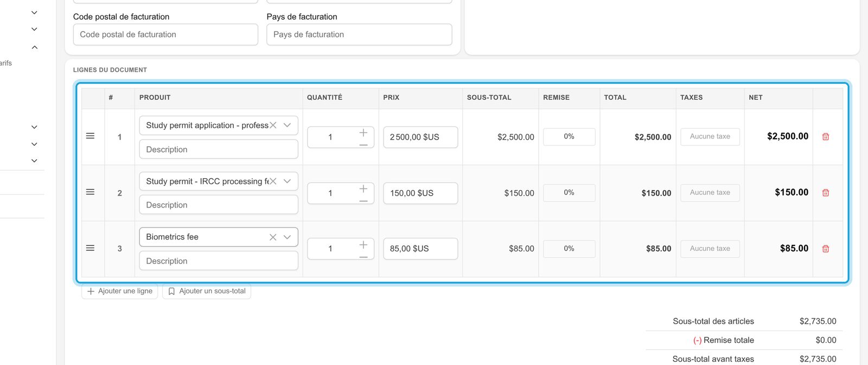Open product dropdown for Biometrics fee
Viewport: 868px width, 365px height.
pos(288,237)
